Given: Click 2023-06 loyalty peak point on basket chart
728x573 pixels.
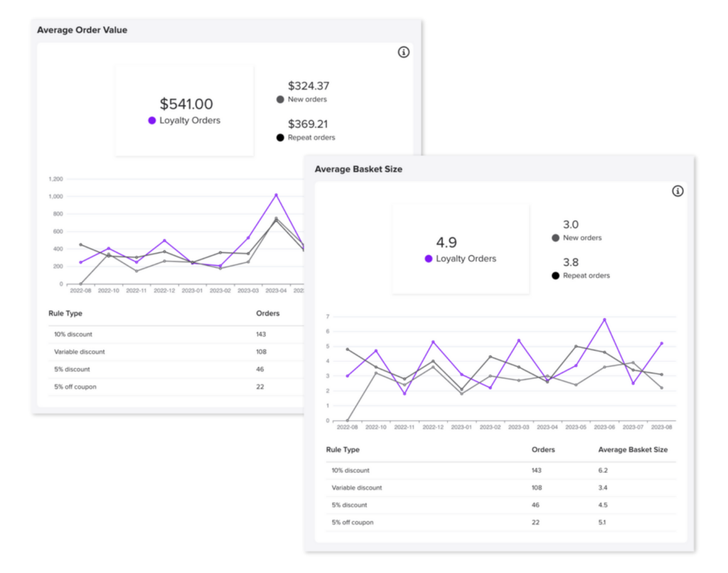Looking at the screenshot, I should pos(604,319).
